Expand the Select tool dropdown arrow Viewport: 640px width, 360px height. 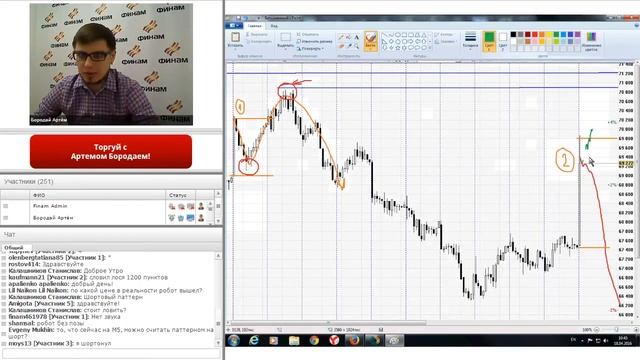point(285,49)
